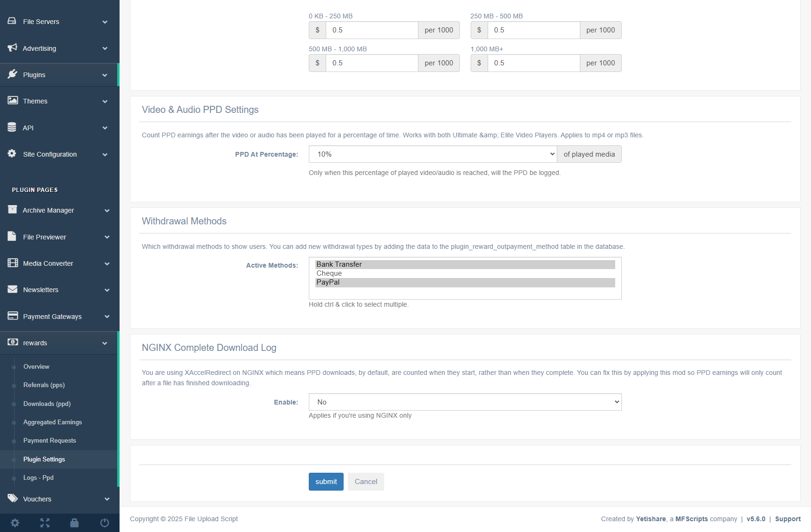811x532 pixels.
Task: Open Aggregated Earnings submenu item
Action: point(53,422)
